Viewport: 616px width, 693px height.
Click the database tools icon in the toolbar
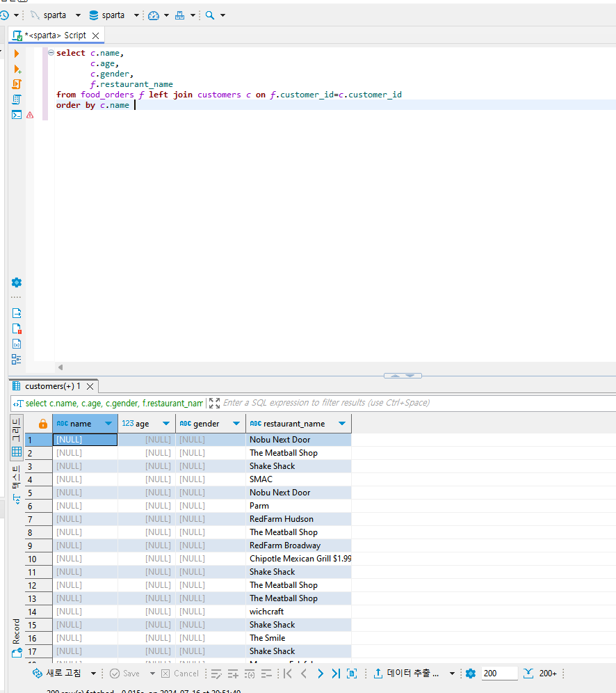point(179,15)
